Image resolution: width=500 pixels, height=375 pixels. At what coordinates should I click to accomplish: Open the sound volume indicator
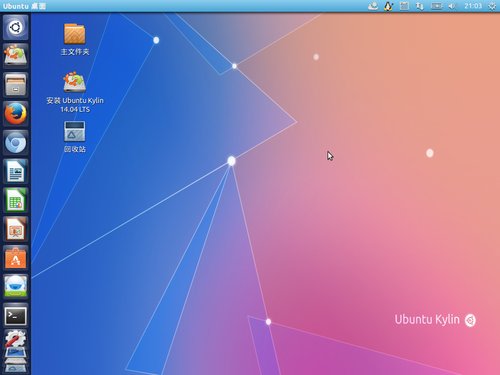click(452, 6)
